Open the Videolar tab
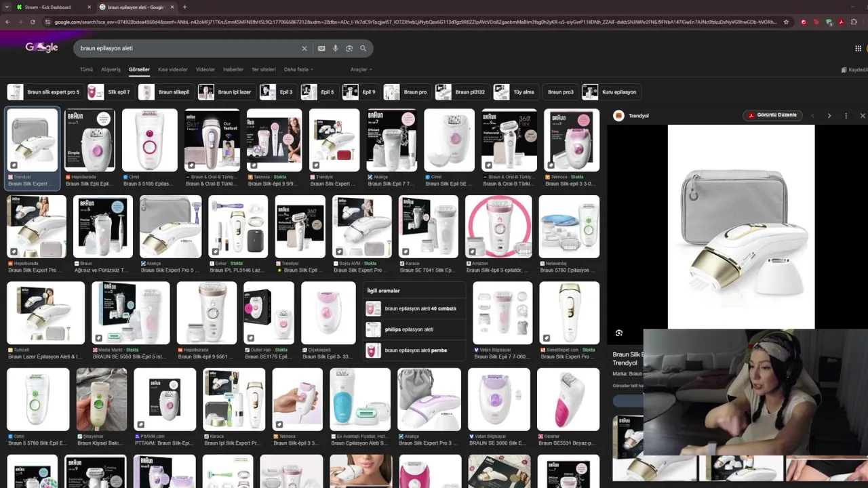868x488 pixels. click(x=205, y=69)
